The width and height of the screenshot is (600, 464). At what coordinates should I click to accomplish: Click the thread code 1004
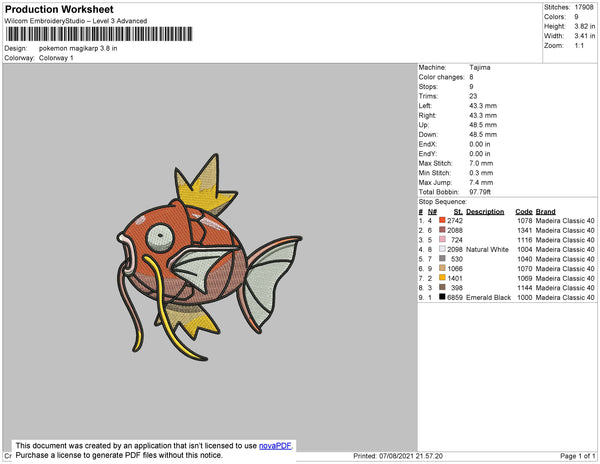click(524, 249)
